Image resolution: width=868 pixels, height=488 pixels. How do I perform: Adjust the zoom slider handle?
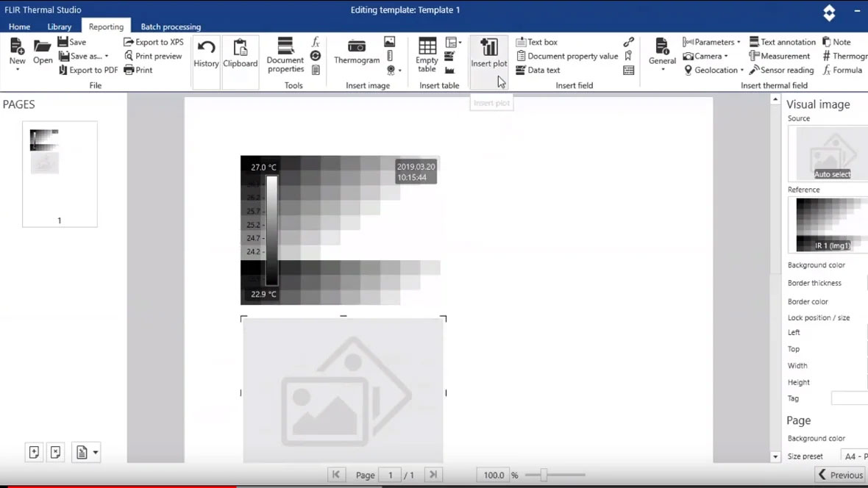544,476
